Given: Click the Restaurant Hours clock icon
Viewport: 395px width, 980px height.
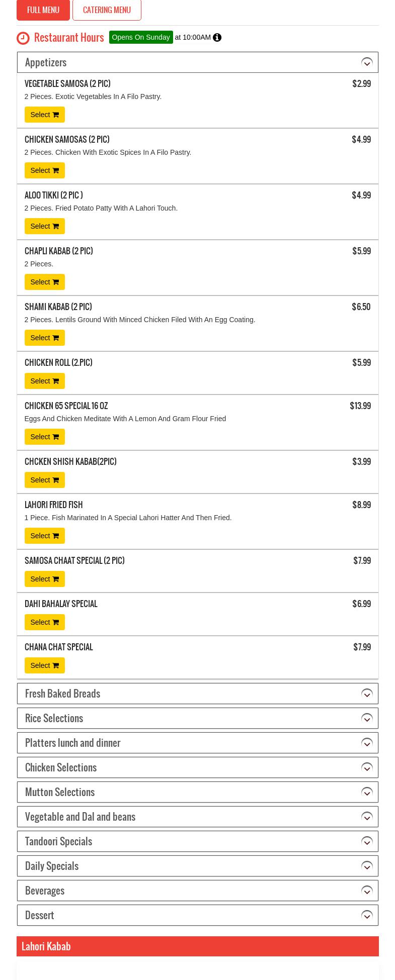Looking at the screenshot, I should click(x=23, y=38).
